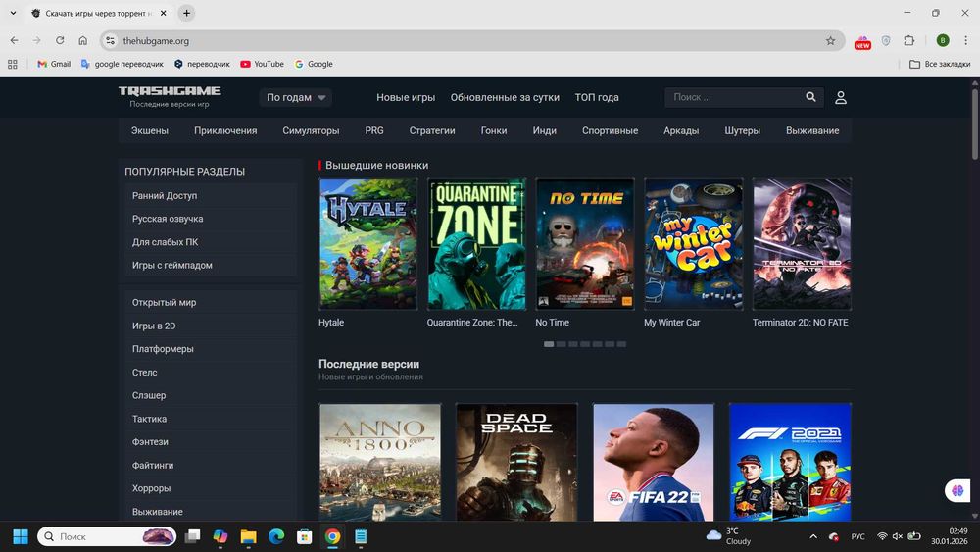980x552 pixels.
Task: Open the F1 2021 game card
Action: (x=790, y=462)
